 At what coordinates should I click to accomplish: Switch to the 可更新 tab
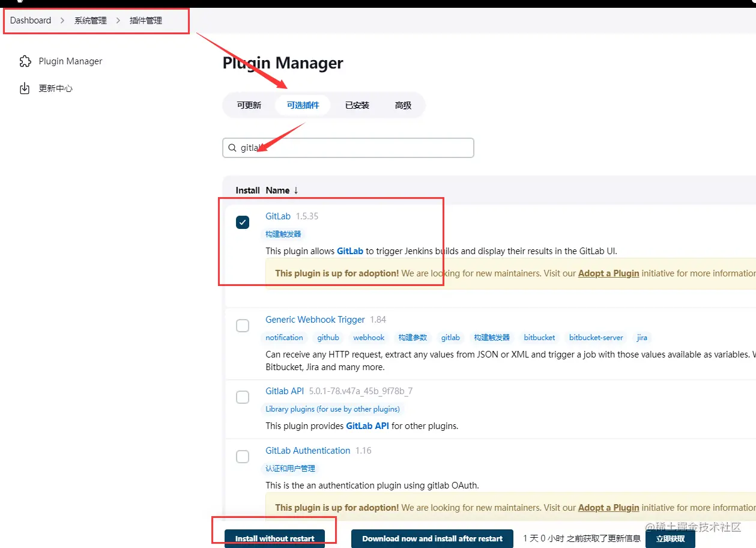coord(249,105)
